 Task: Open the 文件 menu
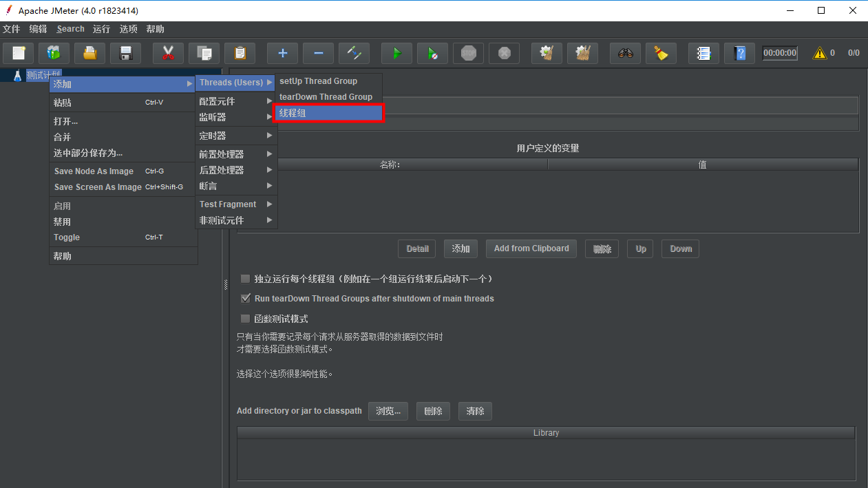coord(12,29)
